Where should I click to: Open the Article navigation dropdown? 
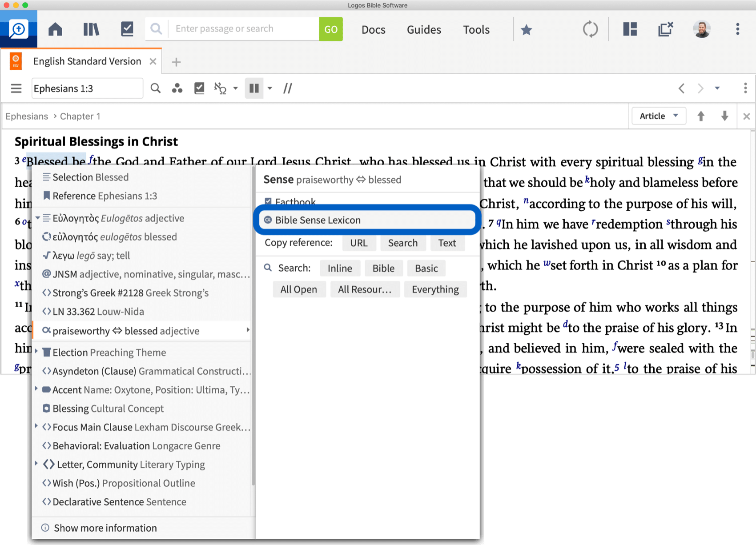[x=659, y=116]
